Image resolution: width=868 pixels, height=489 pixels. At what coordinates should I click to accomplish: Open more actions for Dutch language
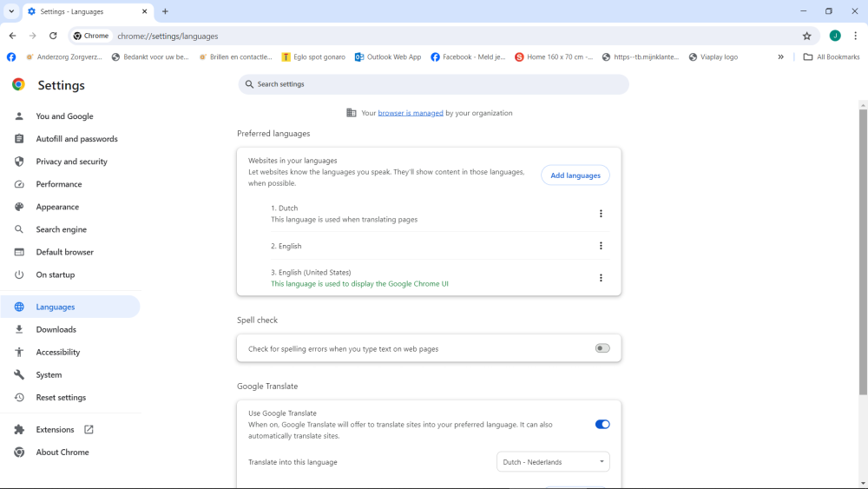pyautogui.click(x=601, y=214)
